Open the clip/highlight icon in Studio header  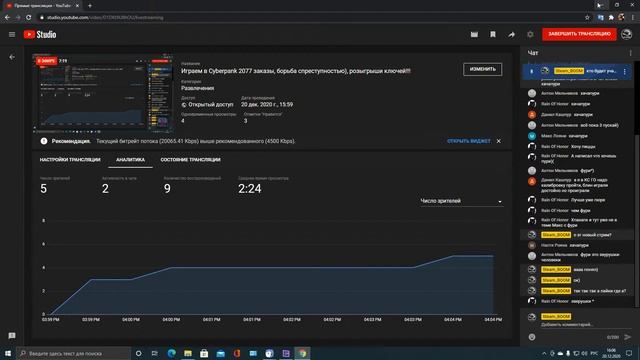pyautogui.click(x=474, y=35)
